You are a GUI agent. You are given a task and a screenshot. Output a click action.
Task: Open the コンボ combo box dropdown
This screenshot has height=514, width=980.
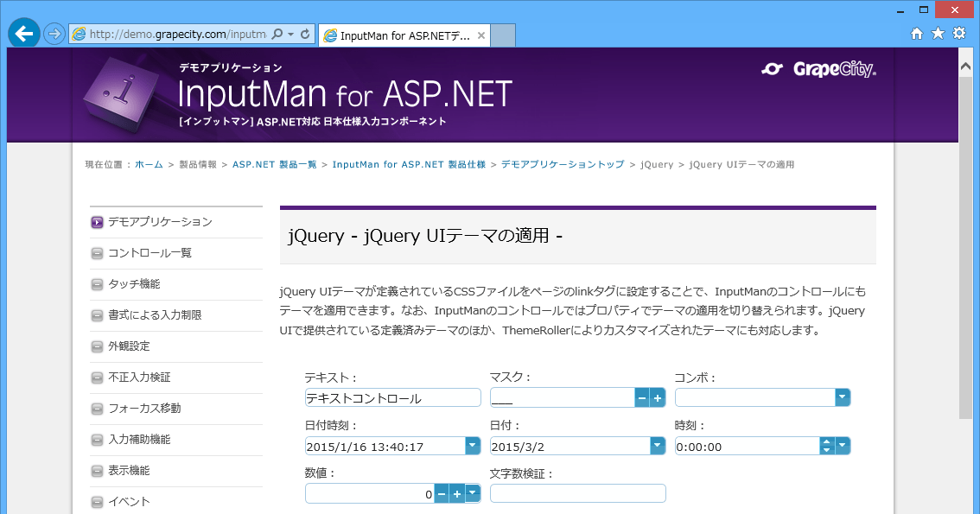[x=840, y=397]
